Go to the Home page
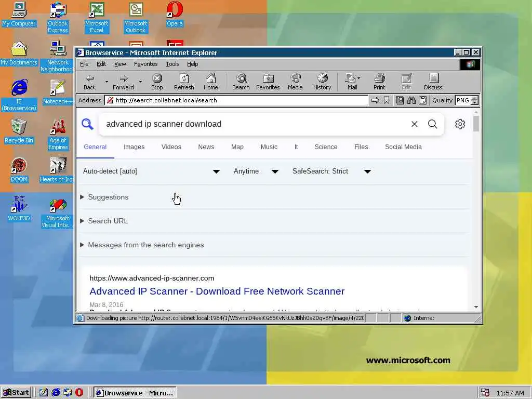 [x=211, y=82]
